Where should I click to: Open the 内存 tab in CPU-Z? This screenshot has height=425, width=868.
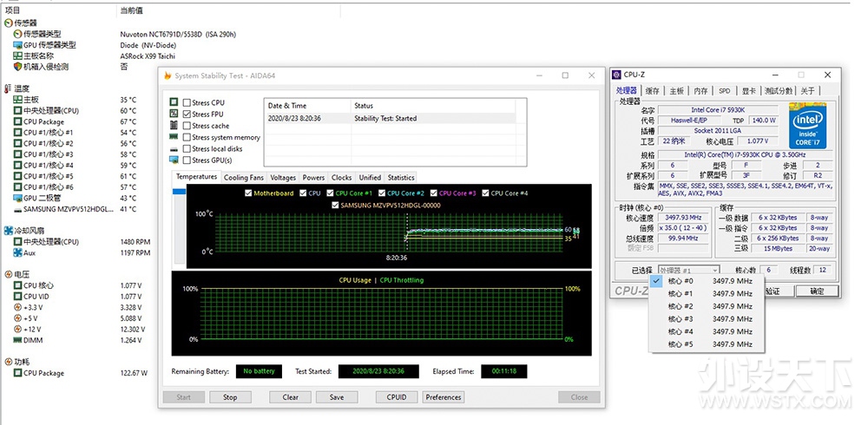point(700,91)
